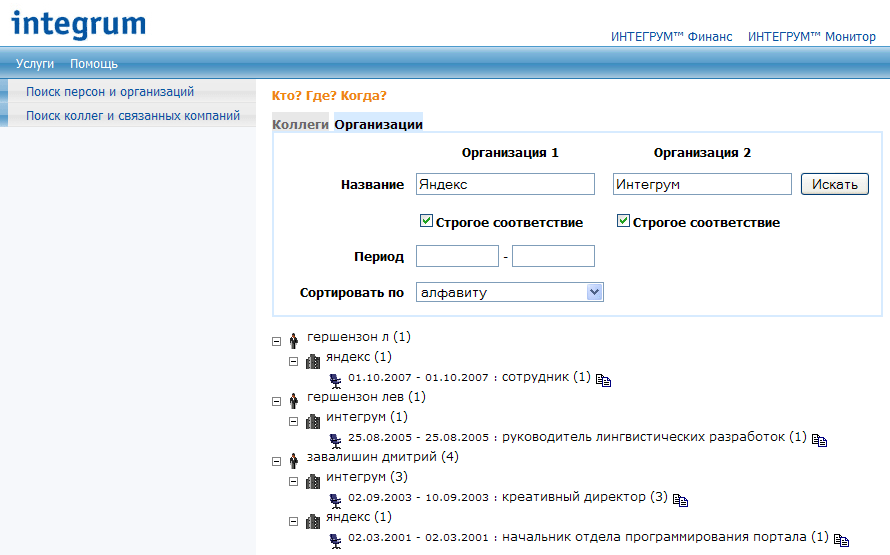The image size is (890, 555).
Task: Click chair icon on руководитель лингвистических разработок row
Action: [335, 441]
